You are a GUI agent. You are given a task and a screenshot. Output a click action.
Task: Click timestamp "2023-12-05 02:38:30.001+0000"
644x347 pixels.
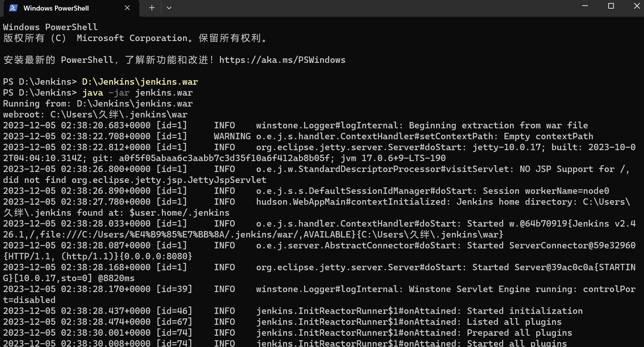tap(77, 333)
